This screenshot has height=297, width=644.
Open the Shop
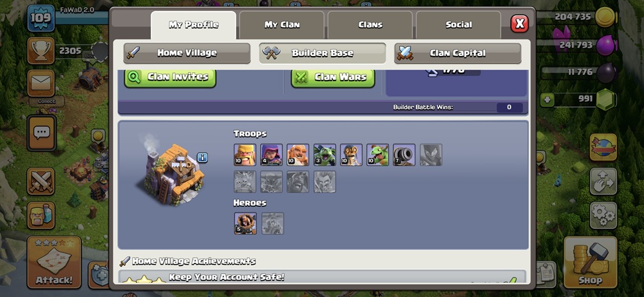[x=590, y=262]
